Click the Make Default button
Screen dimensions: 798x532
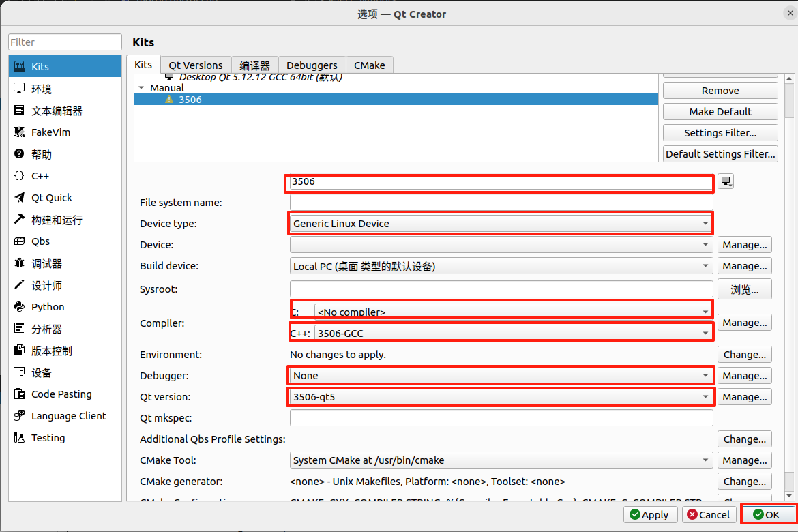[x=720, y=112]
